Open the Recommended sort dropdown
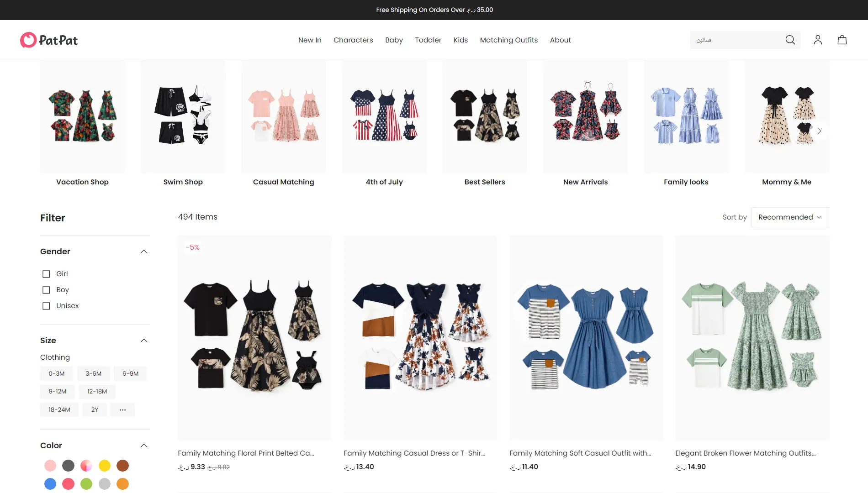The height and width of the screenshot is (493, 868). [790, 217]
